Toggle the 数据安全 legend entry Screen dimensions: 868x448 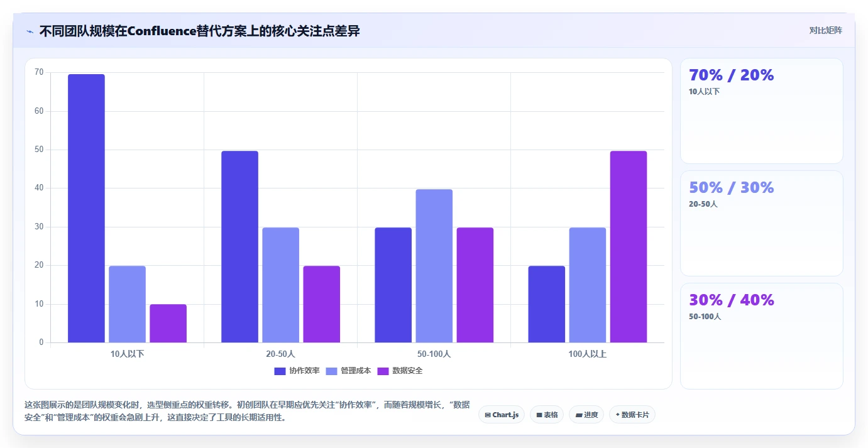coord(400,371)
